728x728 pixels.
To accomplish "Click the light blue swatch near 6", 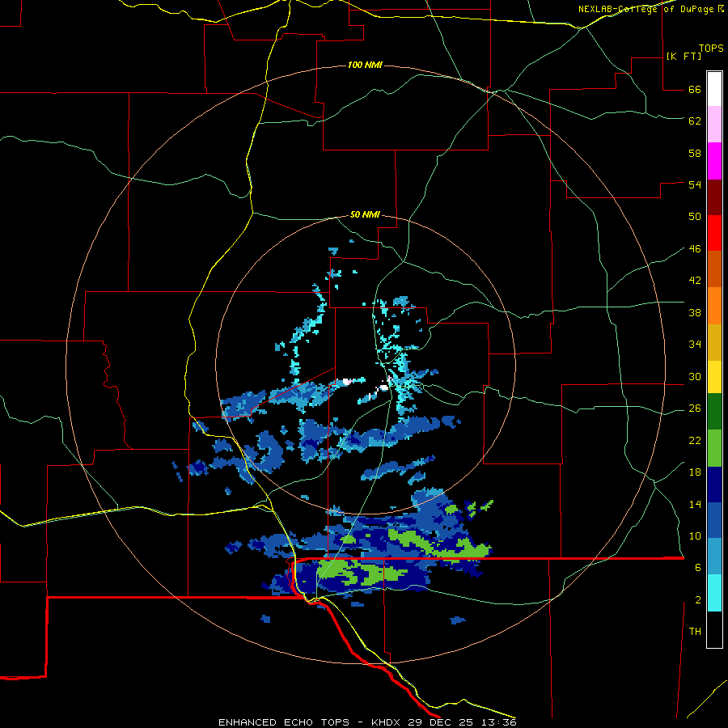I will coord(714,557).
